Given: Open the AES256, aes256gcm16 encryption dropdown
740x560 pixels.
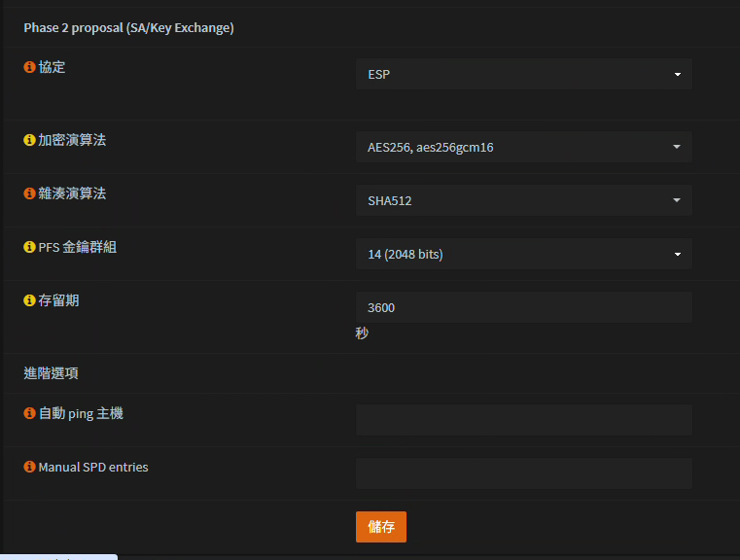Looking at the screenshot, I should (524, 147).
